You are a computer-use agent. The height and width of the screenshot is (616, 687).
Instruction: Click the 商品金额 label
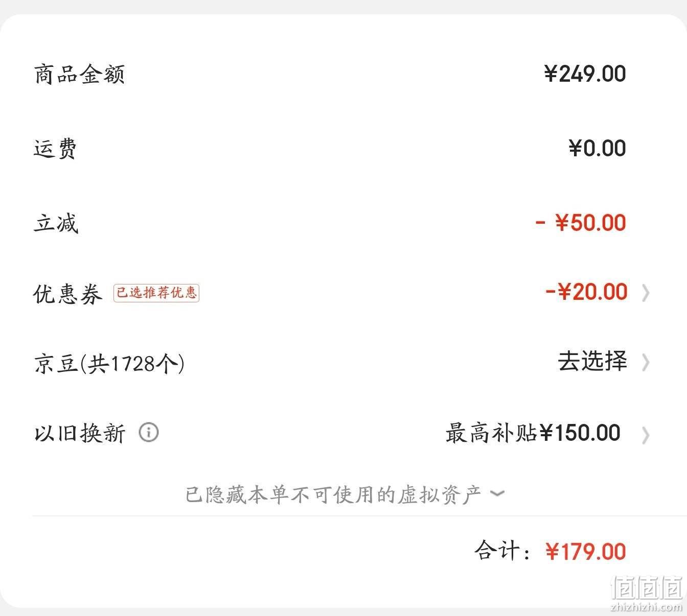coord(80,74)
